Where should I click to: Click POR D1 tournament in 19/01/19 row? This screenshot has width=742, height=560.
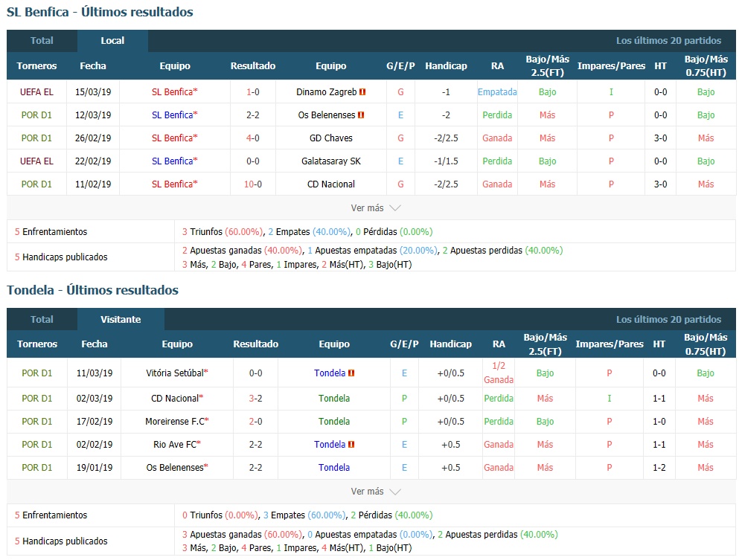(37, 468)
